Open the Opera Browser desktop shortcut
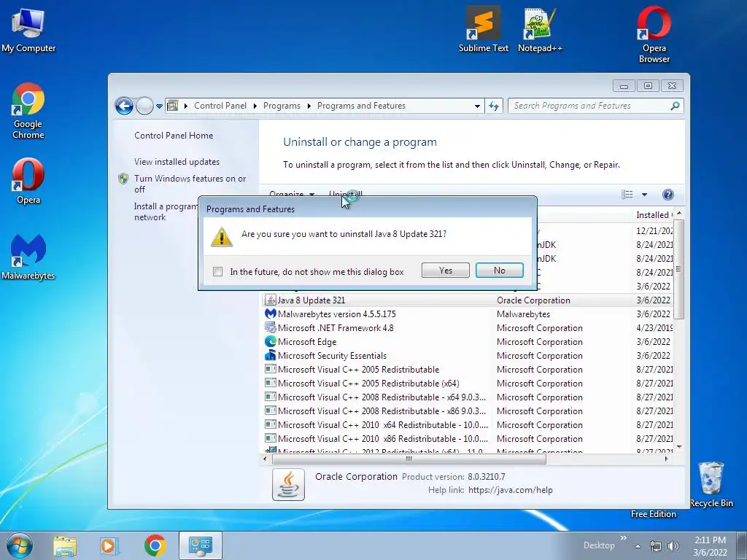Image resolution: width=747 pixels, height=560 pixels. coord(654,34)
